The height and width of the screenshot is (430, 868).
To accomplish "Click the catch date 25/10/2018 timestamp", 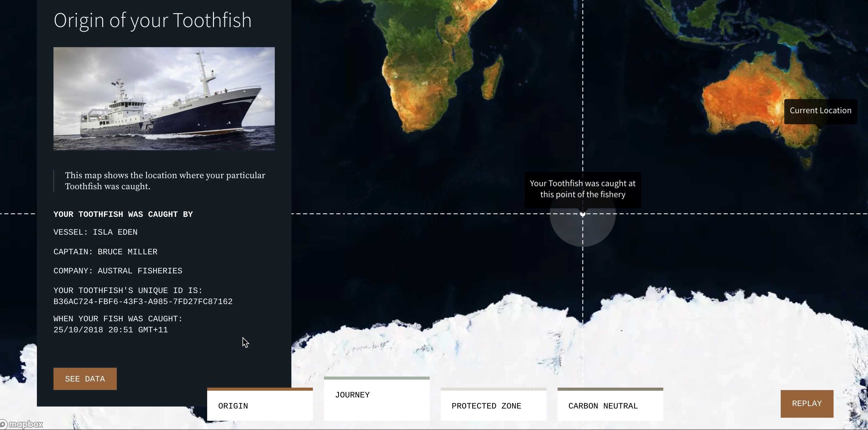I will (111, 330).
